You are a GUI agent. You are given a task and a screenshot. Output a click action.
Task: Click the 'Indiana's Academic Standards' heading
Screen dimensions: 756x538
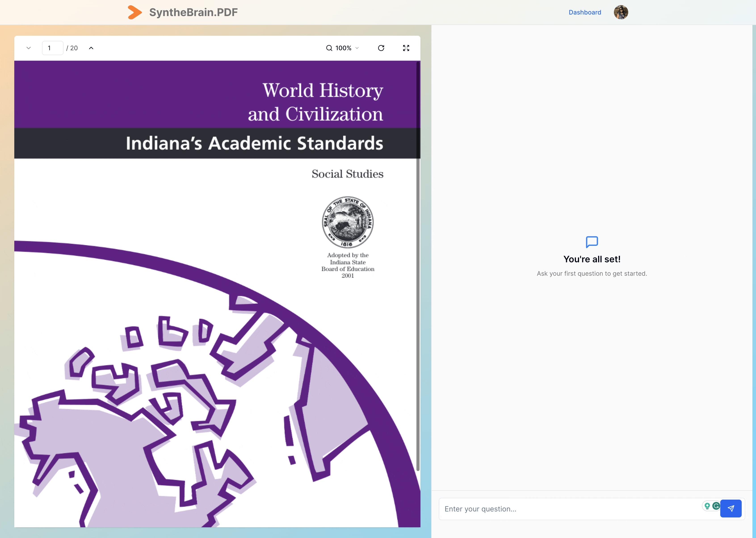click(254, 143)
